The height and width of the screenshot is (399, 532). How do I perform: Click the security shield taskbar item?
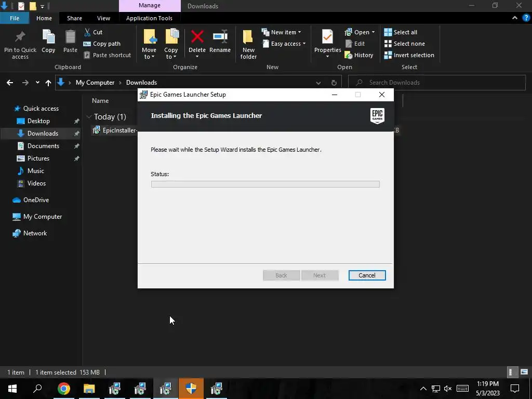tap(191, 389)
